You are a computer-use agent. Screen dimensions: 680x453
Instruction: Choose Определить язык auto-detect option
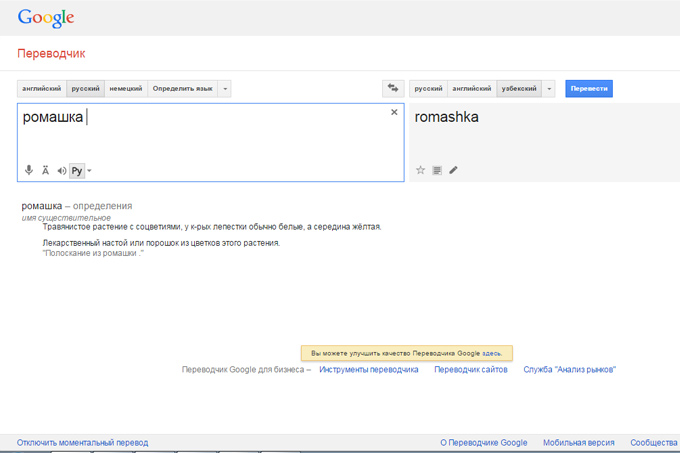click(183, 88)
